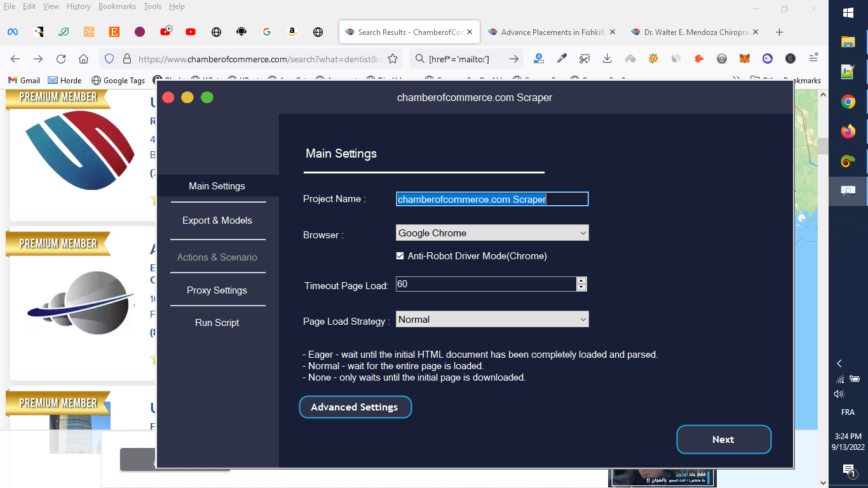Open the MetaMask fox extension
Screen dimensions: 868x488
pos(745,59)
